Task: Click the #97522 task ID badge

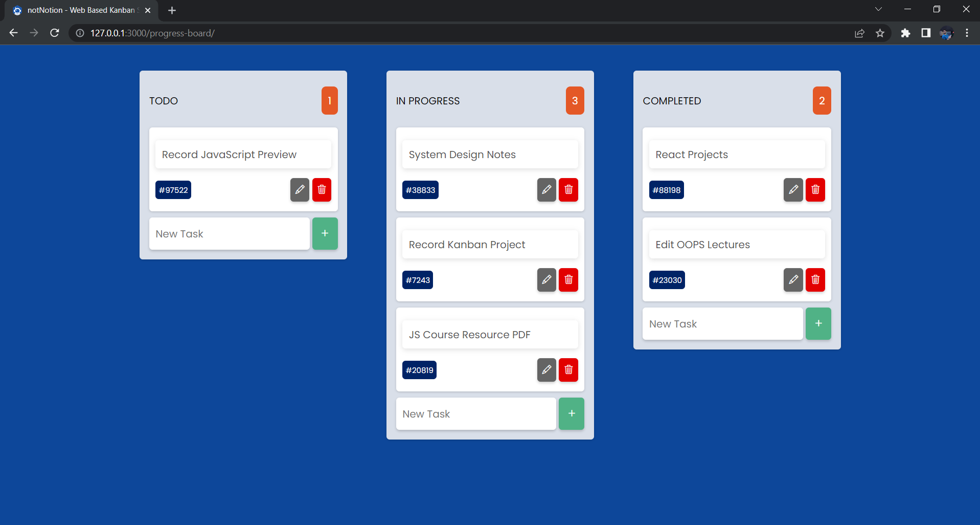Action: coord(173,190)
